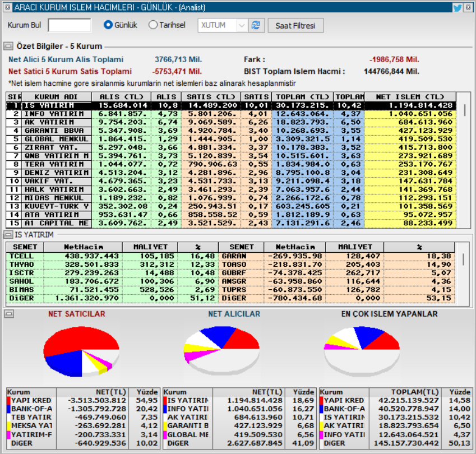Click MEKSA YAT net seller row
Viewport: 476px width, 454px height.
coord(82,426)
